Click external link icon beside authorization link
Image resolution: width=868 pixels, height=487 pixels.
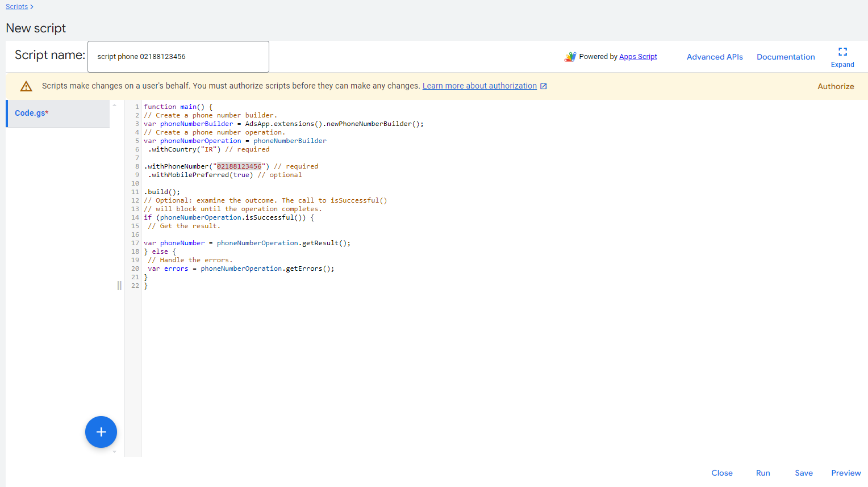pos(544,86)
